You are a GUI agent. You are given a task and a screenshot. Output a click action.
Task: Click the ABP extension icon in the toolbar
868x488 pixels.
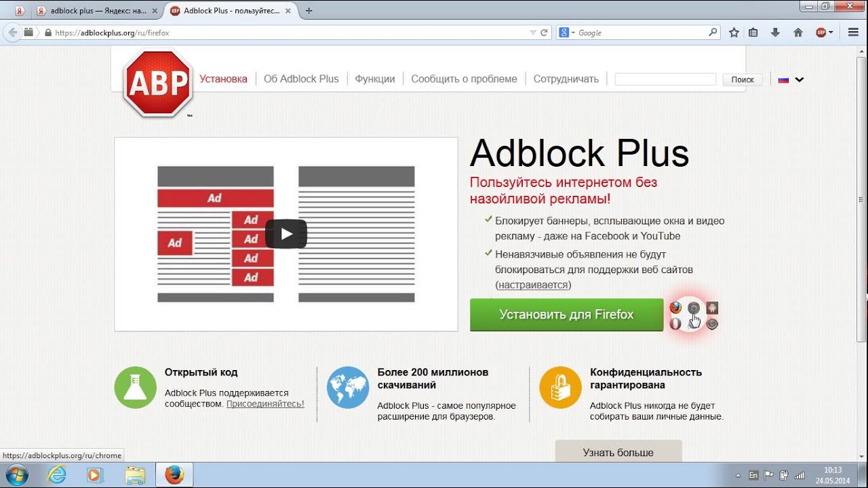pyautogui.click(x=821, y=33)
